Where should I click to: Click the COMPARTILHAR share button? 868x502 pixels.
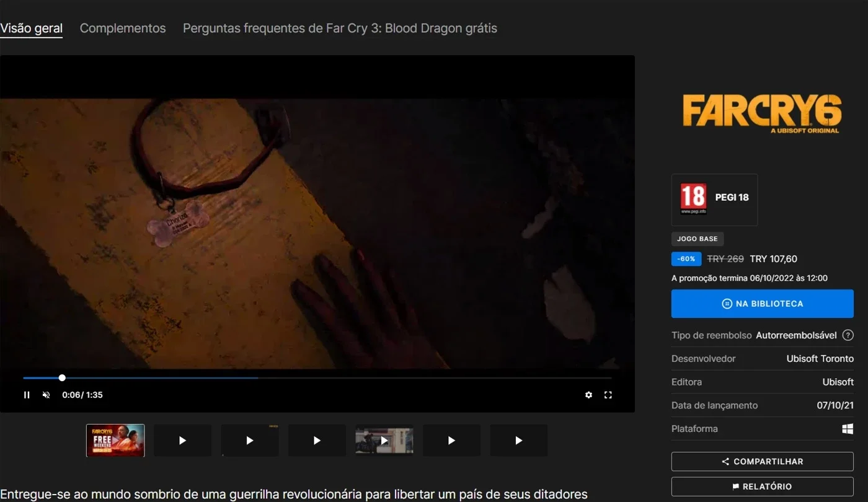763,462
